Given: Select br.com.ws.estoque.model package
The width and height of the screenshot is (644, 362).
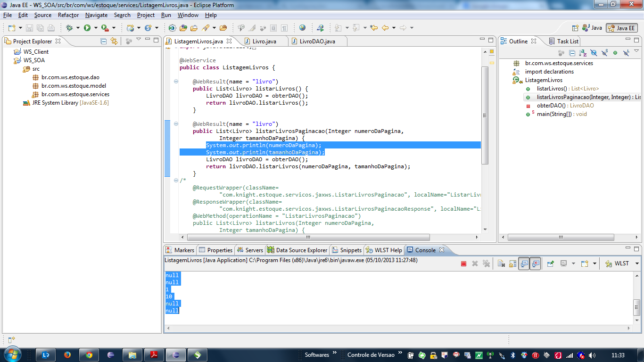Looking at the screenshot, I should pyautogui.click(x=74, y=86).
